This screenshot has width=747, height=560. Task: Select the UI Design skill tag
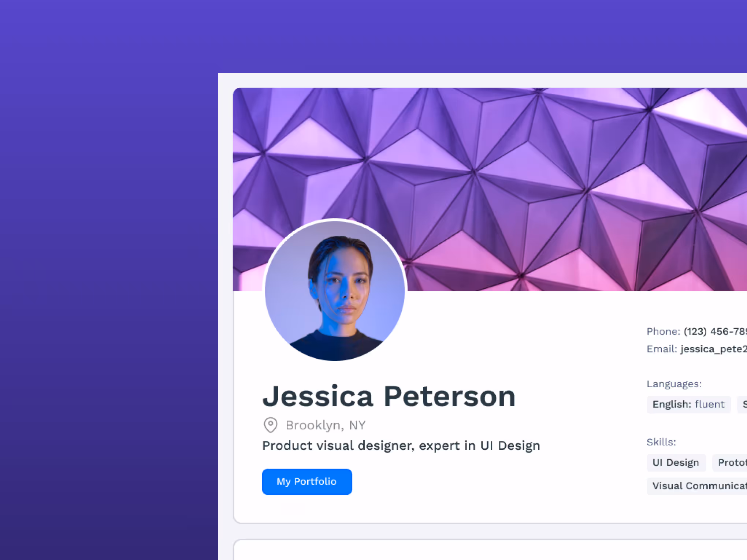(676, 463)
